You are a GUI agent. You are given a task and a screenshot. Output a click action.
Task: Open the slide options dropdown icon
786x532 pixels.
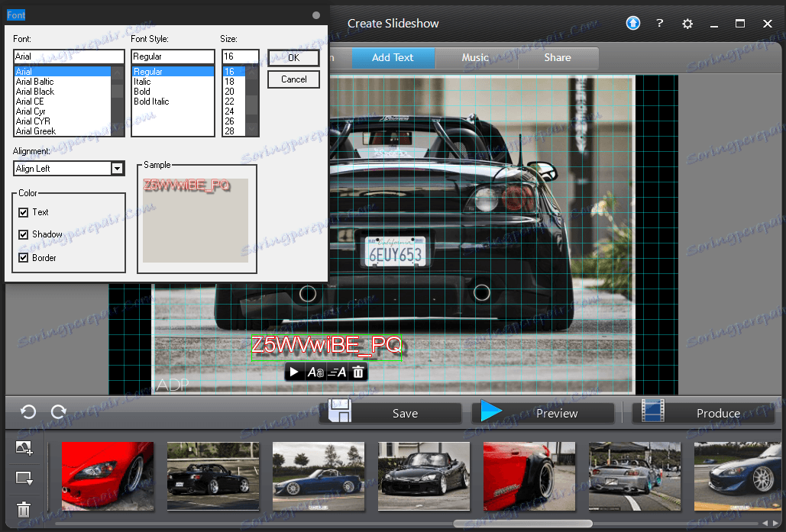coord(24,479)
